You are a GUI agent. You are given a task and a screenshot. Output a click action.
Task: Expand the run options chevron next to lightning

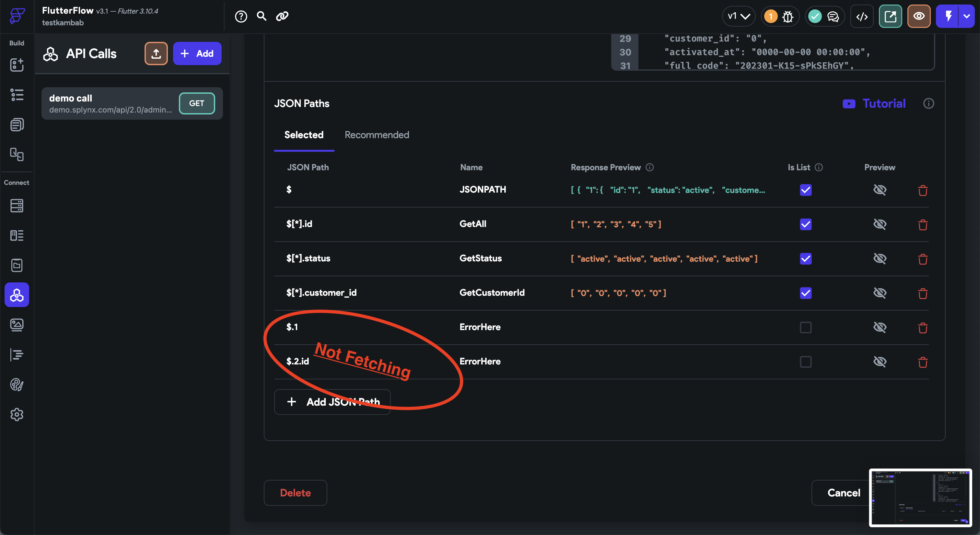967,16
